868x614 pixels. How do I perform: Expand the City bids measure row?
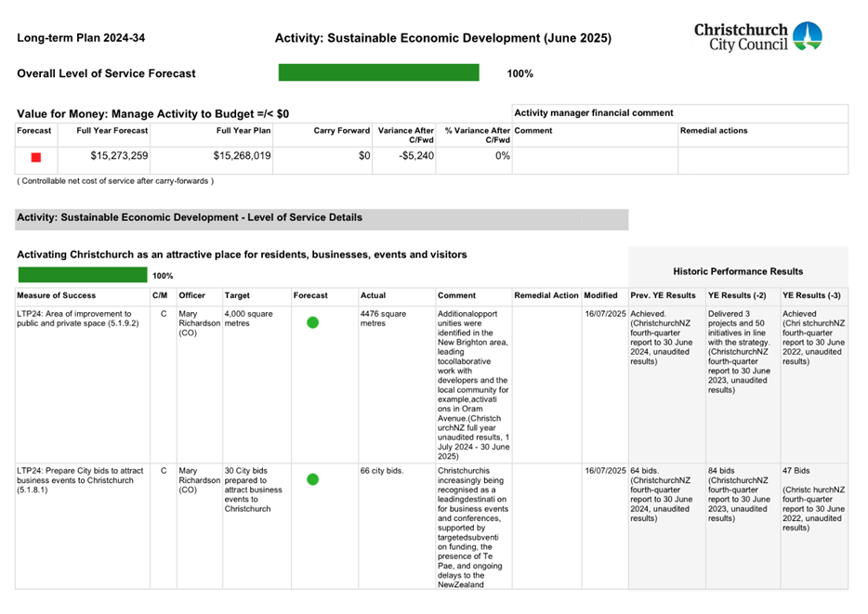coord(82,476)
